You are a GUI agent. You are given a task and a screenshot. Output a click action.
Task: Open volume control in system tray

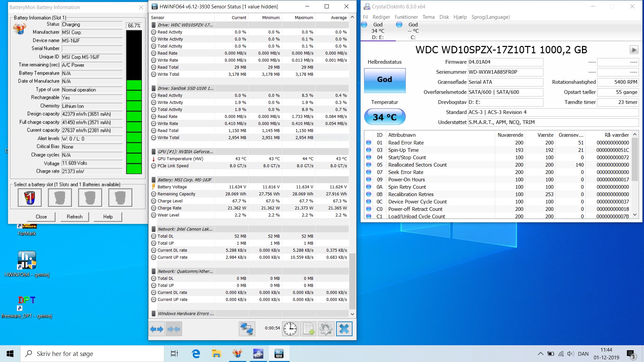tap(571, 354)
